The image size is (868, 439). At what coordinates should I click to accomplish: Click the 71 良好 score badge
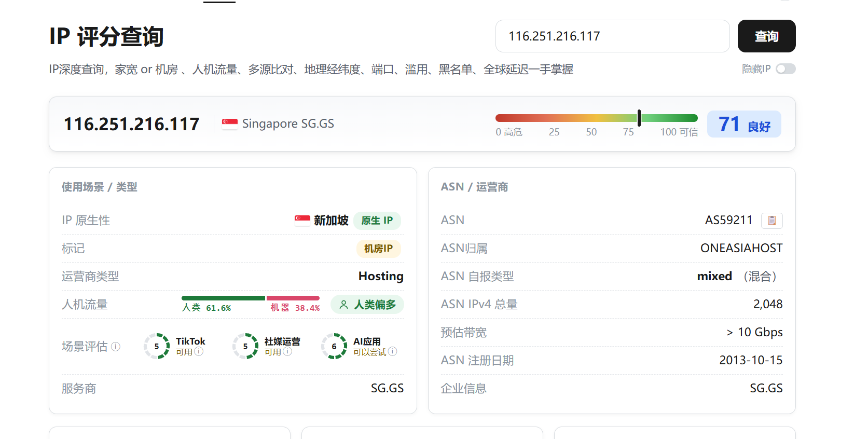coord(744,124)
